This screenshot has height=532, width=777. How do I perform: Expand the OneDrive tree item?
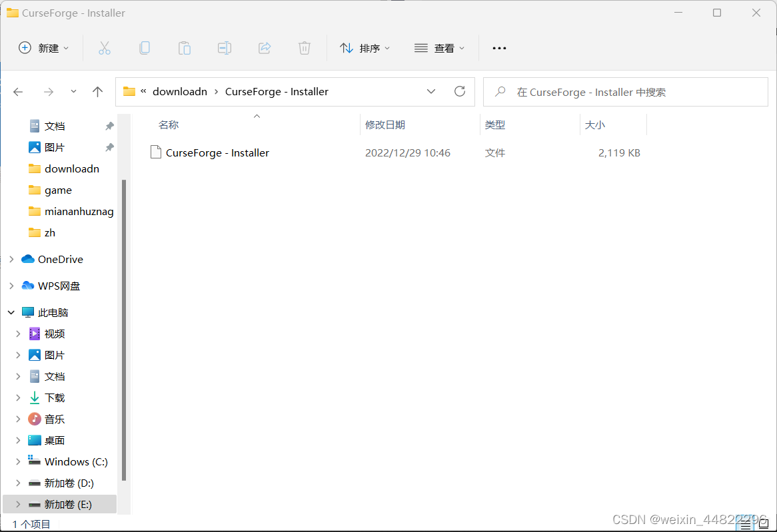pos(11,259)
